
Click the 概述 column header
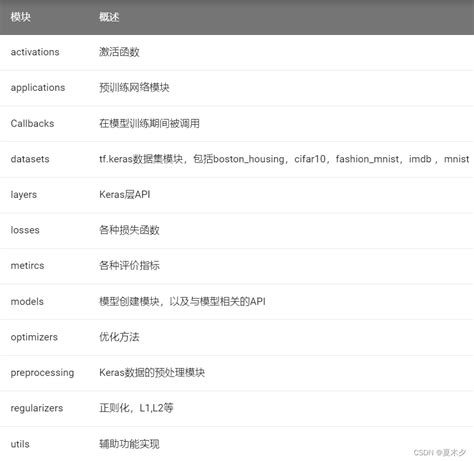pos(109,17)
